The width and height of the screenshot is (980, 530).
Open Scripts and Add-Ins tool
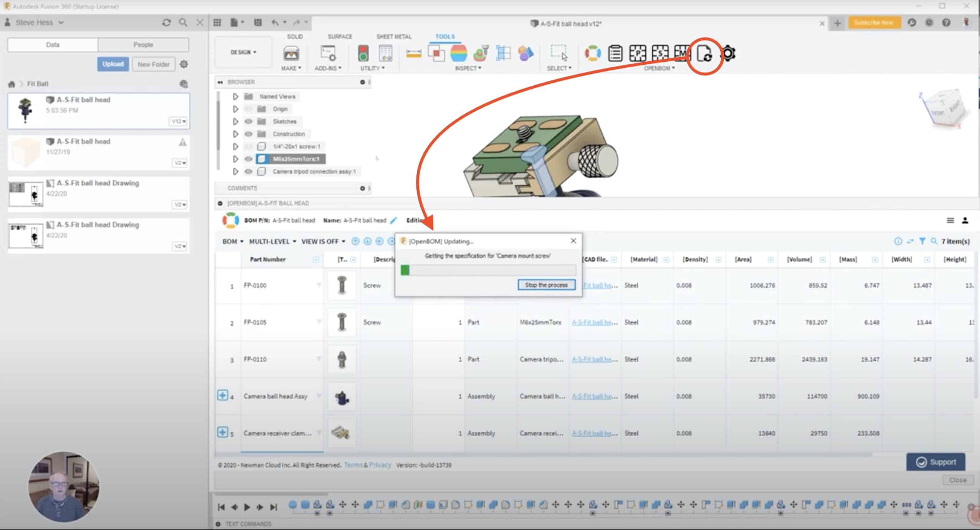pyautogui.click(x=328, y=54)
